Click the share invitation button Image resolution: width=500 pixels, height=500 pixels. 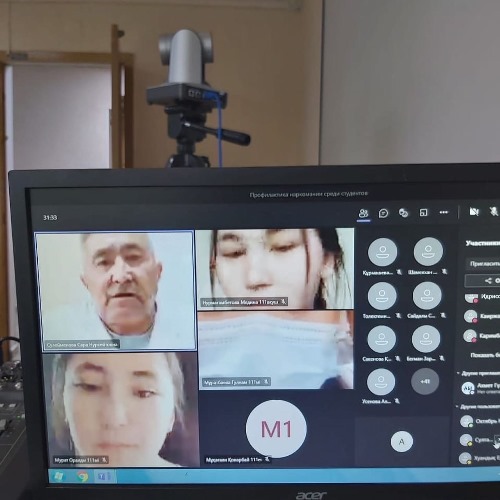483,281
